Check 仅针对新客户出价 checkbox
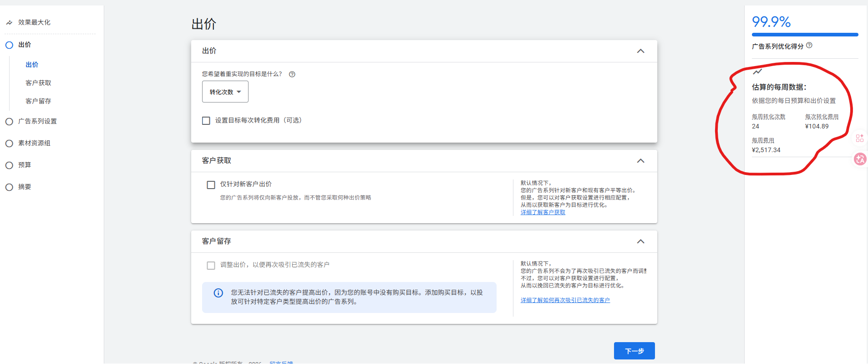Screen dimensions: 868x364 point(211,185)
